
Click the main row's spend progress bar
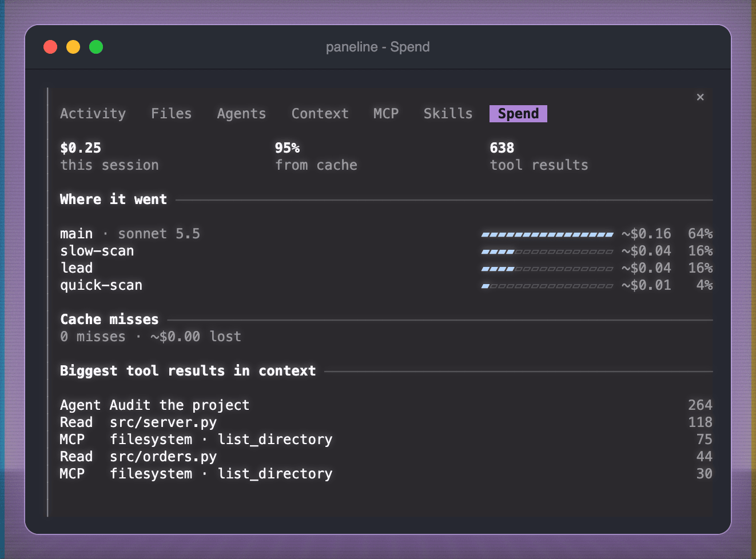[x=547, y=234]
